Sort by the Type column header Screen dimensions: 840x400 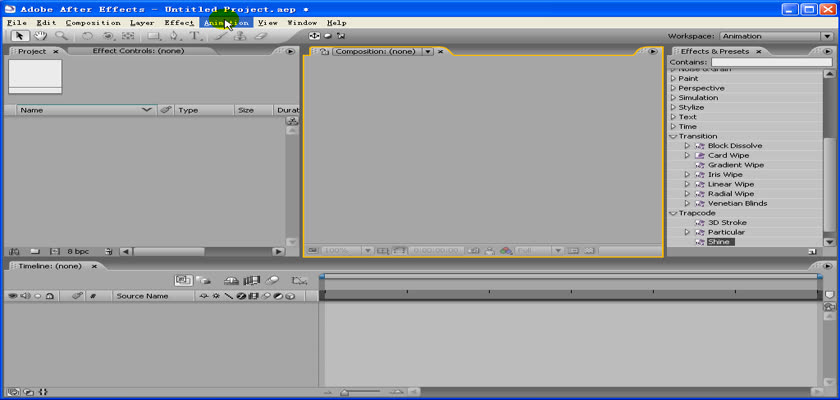(204, 110)
